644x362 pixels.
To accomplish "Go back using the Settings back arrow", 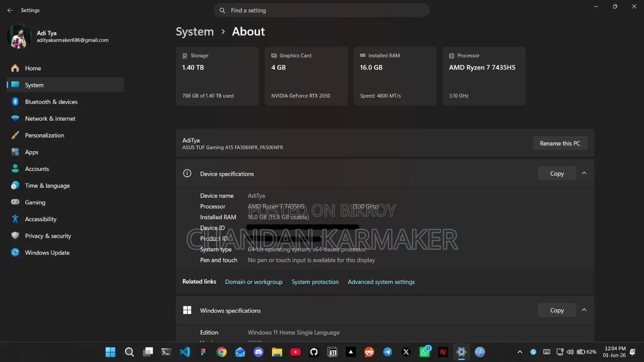I will tap(10, 10).
